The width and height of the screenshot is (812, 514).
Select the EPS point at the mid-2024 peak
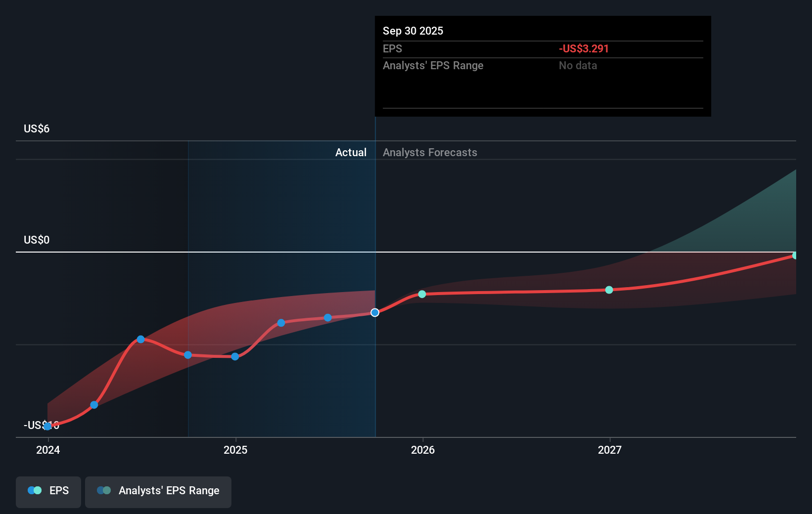141,339
